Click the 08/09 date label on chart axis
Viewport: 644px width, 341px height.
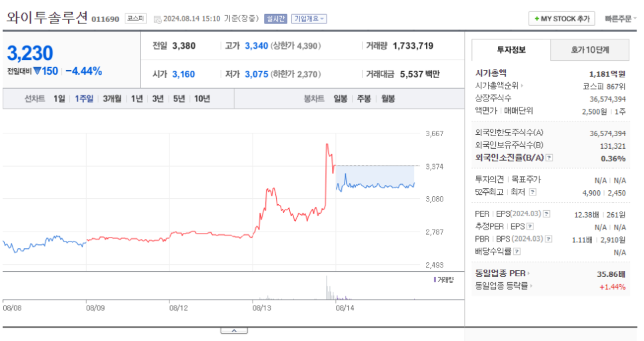coord(95,308)
